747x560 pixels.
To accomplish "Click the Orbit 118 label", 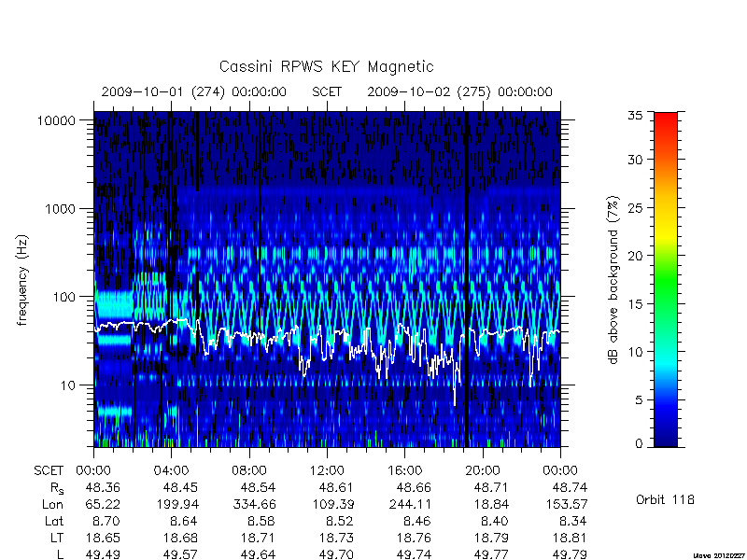I will 665,500.
